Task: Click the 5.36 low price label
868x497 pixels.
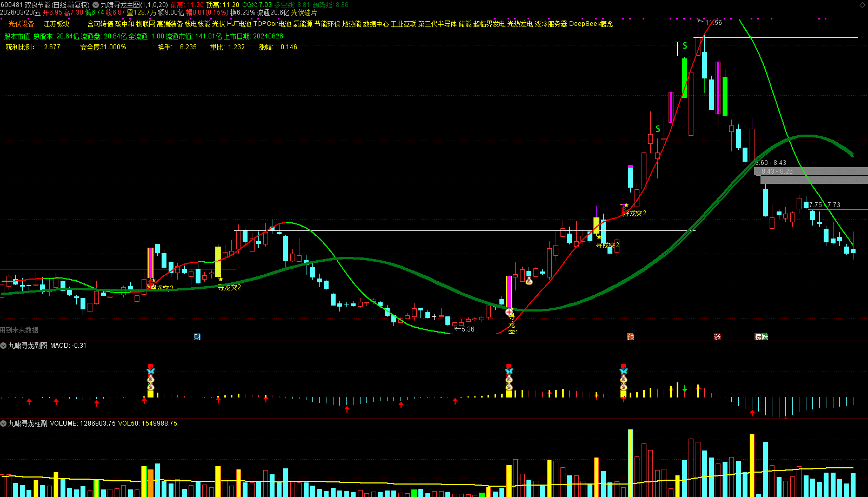Action: (468, 329)
